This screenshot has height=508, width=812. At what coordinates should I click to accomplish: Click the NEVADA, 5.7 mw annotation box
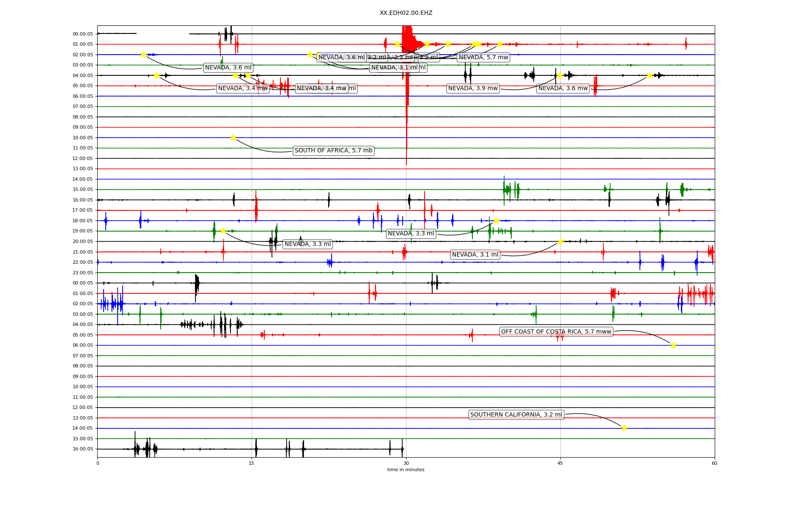pyautogui.click(x=483, y=58)
